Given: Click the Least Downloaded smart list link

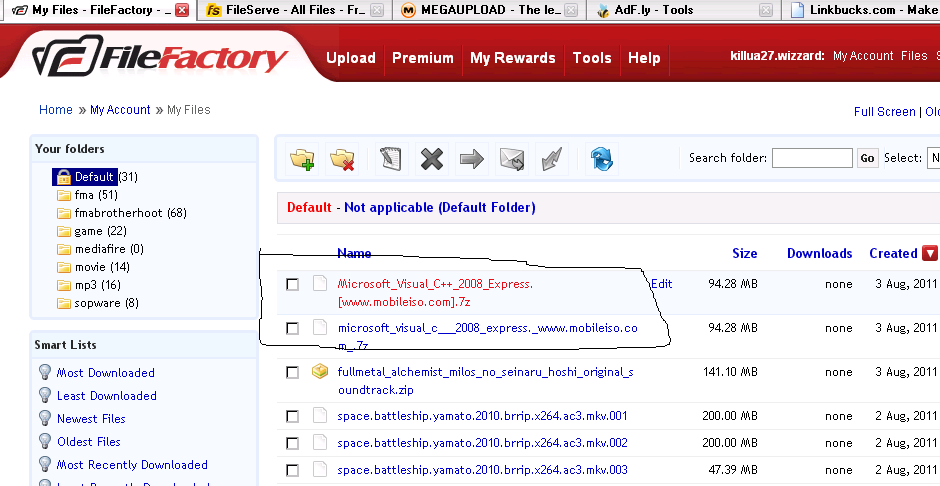Looking at the screenshot, I should coord(107,396).
